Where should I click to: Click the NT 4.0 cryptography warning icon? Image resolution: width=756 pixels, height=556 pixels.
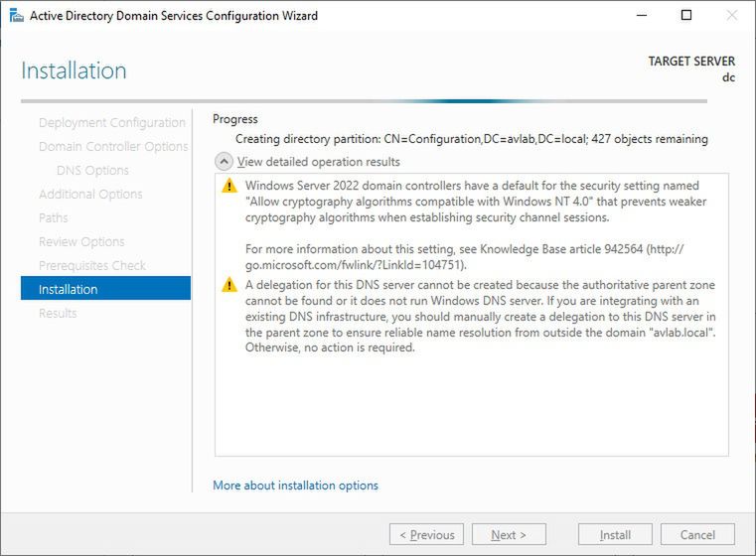point(229,186)
